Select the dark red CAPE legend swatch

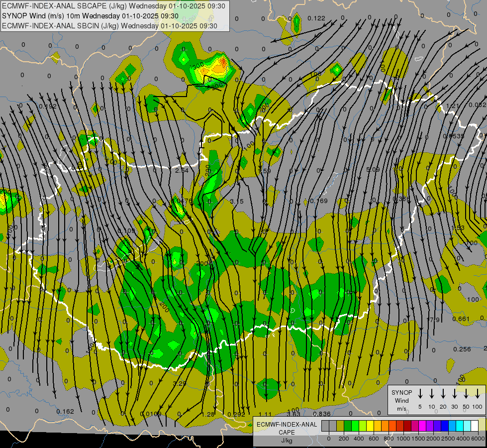407,426
